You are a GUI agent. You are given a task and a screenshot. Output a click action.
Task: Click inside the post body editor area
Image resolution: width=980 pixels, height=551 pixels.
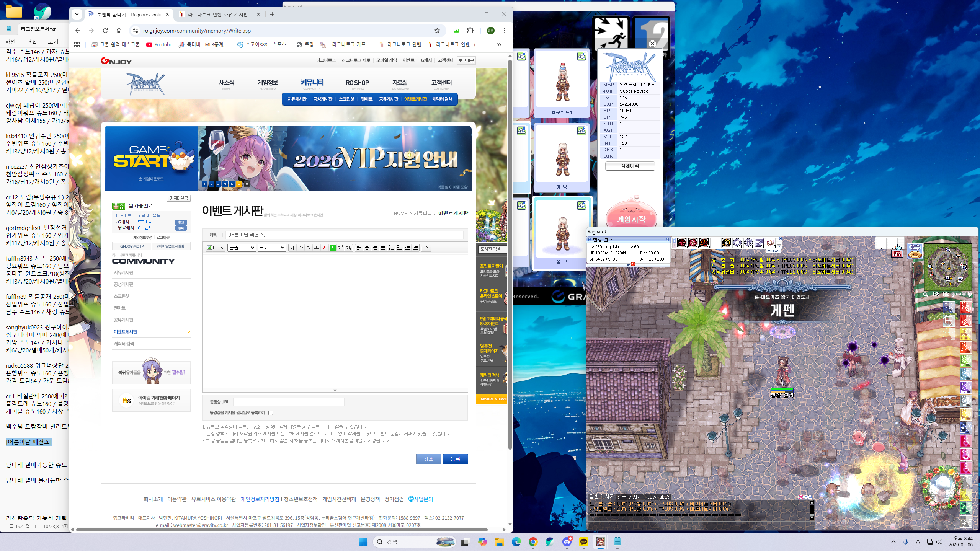[335, 321]
